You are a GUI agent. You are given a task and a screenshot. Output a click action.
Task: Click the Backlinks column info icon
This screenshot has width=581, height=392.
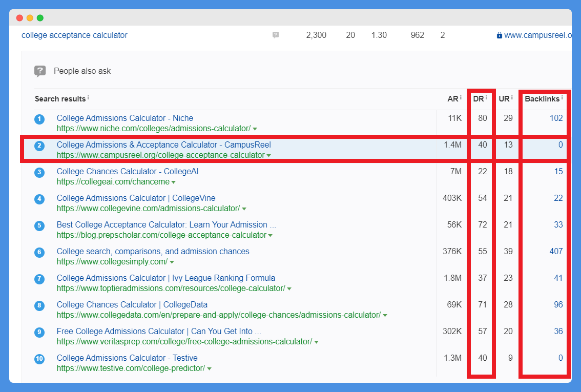(562, 97)
